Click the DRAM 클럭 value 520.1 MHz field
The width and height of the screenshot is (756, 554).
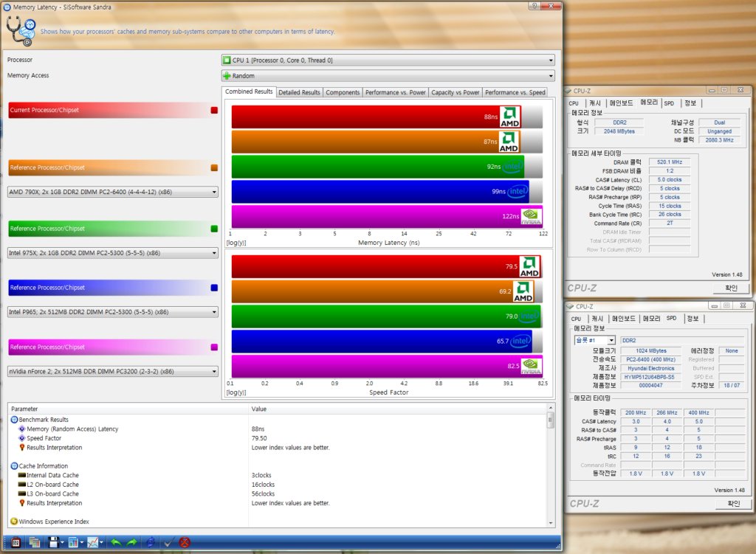tap(670, 162)
